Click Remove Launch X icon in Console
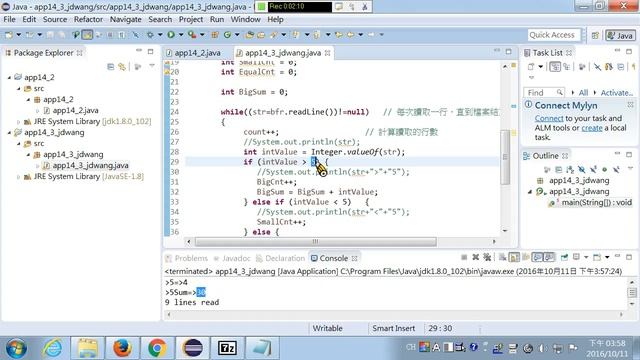Image resolution: width=640 pixels, height=360 pixels. point(476,257)
